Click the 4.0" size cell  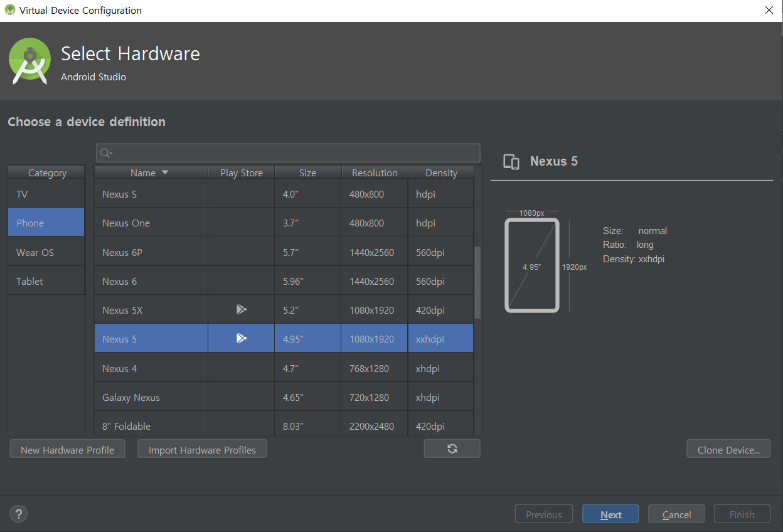point(308,194)
